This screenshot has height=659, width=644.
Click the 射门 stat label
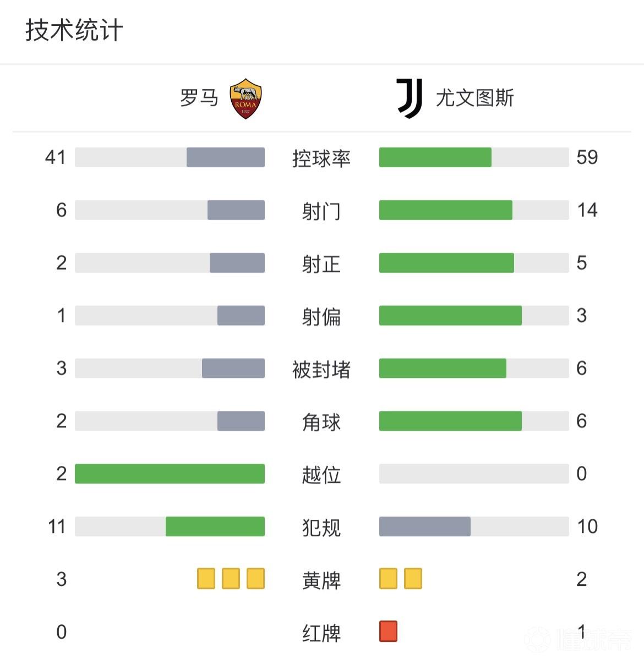(321, 211)
